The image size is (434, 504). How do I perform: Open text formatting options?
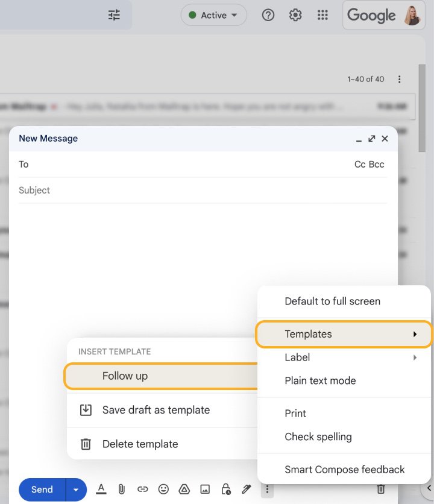pos(101,490)
